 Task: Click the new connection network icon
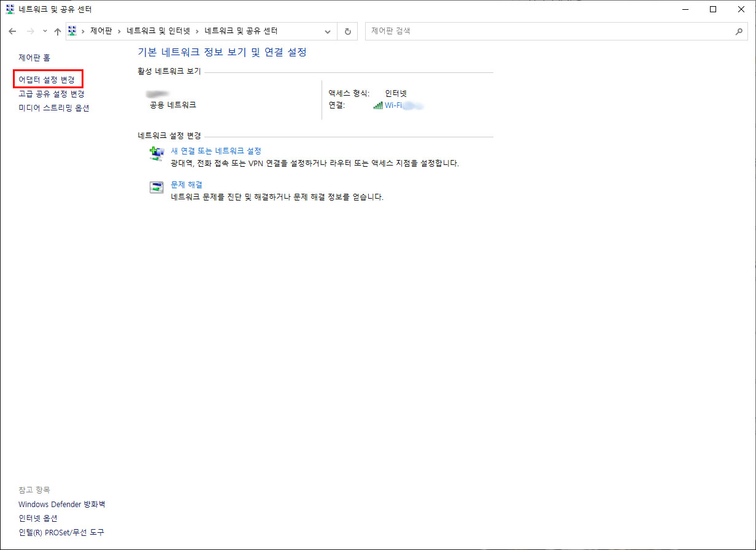click(x=156, y=153)
